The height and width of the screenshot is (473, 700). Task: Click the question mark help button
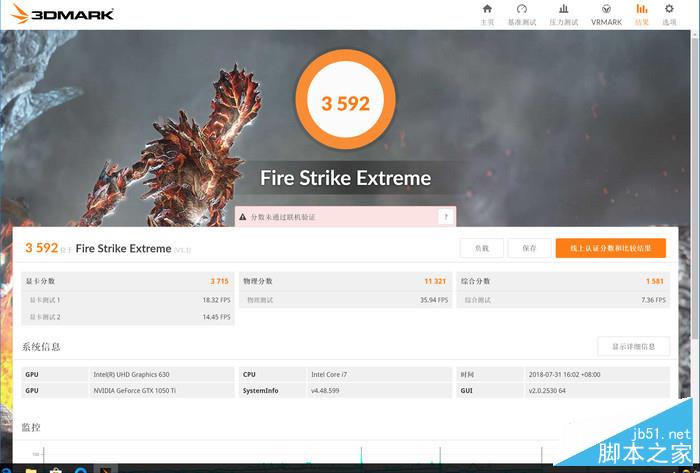pyautogui.click(x=446, y=217)
